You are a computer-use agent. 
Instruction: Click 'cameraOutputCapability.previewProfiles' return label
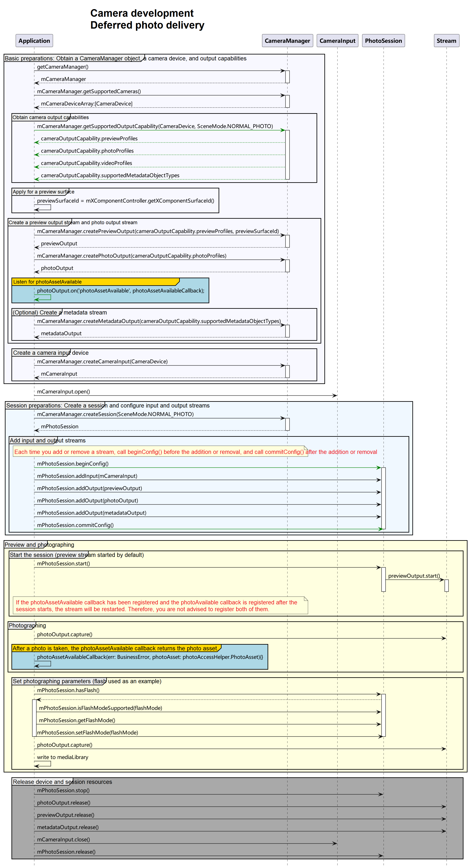89,139
